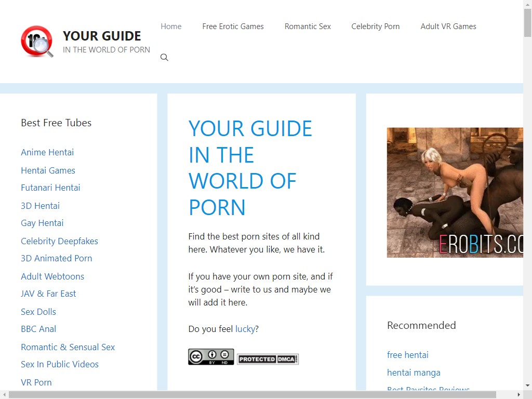This screenshot has height=399, width=532.
Task: Click the Protected DMCA badge
Action: point(268,359)
